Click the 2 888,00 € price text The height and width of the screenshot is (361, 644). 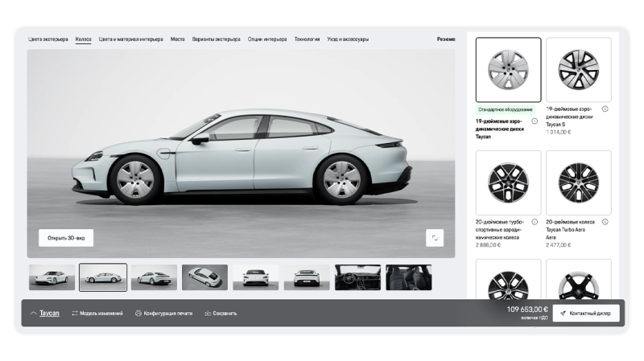click(x=488, y=245)
